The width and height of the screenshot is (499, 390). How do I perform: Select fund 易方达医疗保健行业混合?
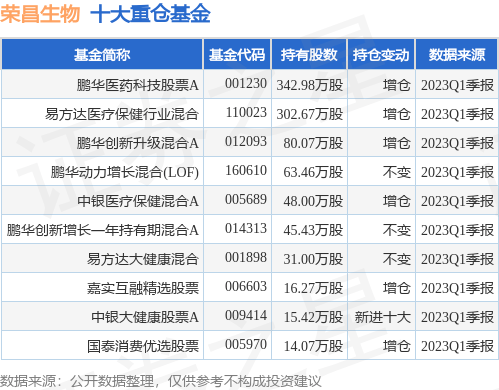pyautogui.click(x=122, y=114)
